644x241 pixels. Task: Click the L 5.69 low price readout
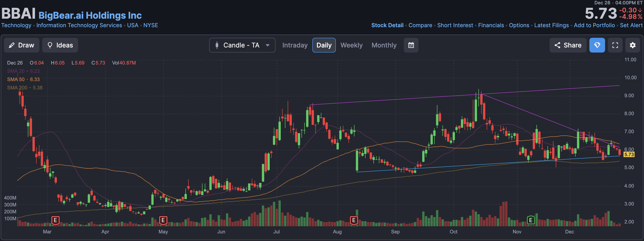[78, 63]
